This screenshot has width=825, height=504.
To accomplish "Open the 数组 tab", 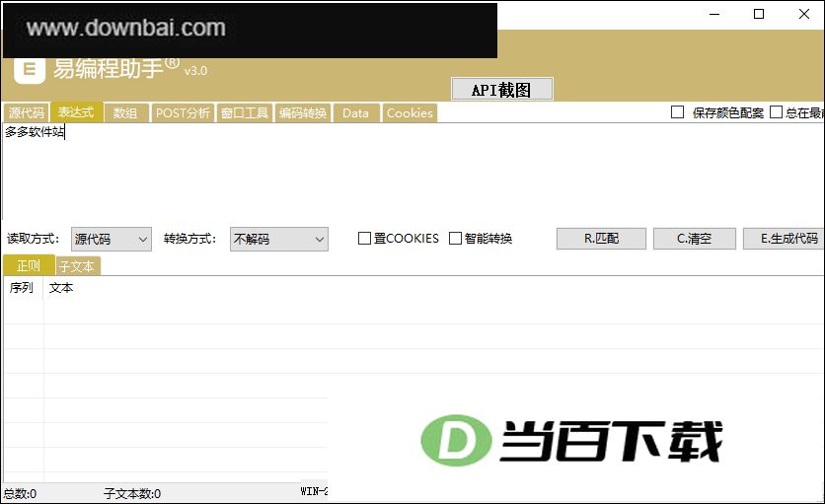I will (x=125, y=112).
